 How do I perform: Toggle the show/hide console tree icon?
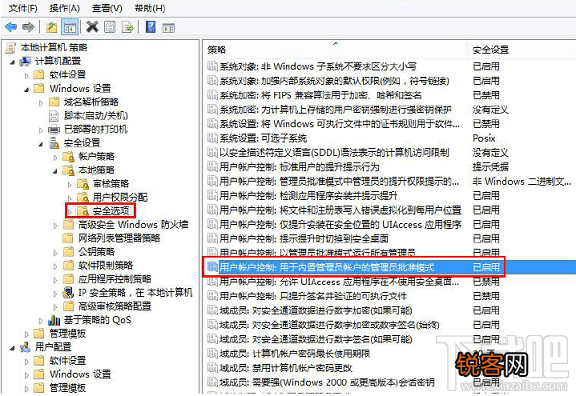click(x=70, y=27)
